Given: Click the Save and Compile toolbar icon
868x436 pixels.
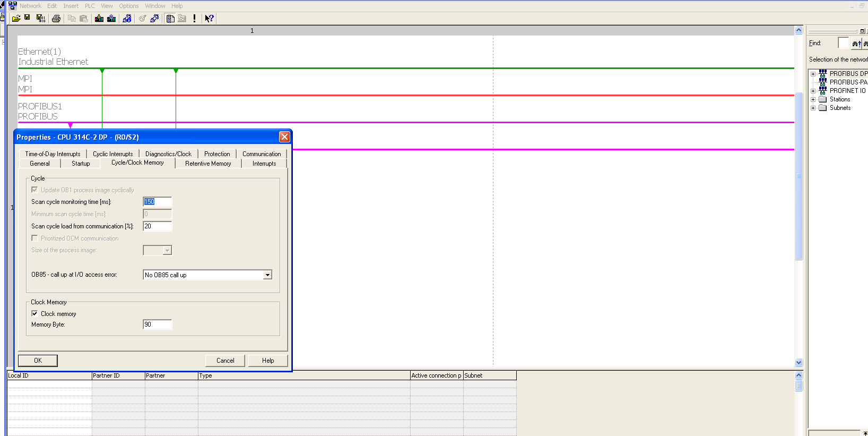Looking at the screenshot, I should click(x=40, y=18).
